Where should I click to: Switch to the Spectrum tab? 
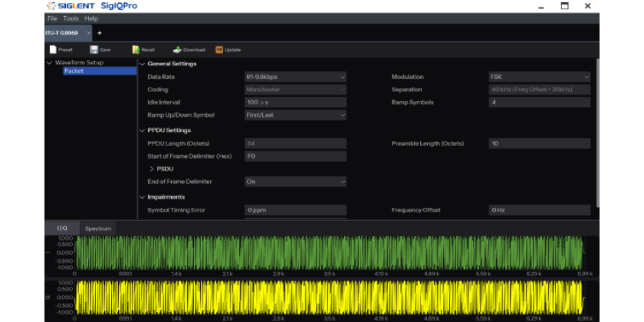[98, 228]
